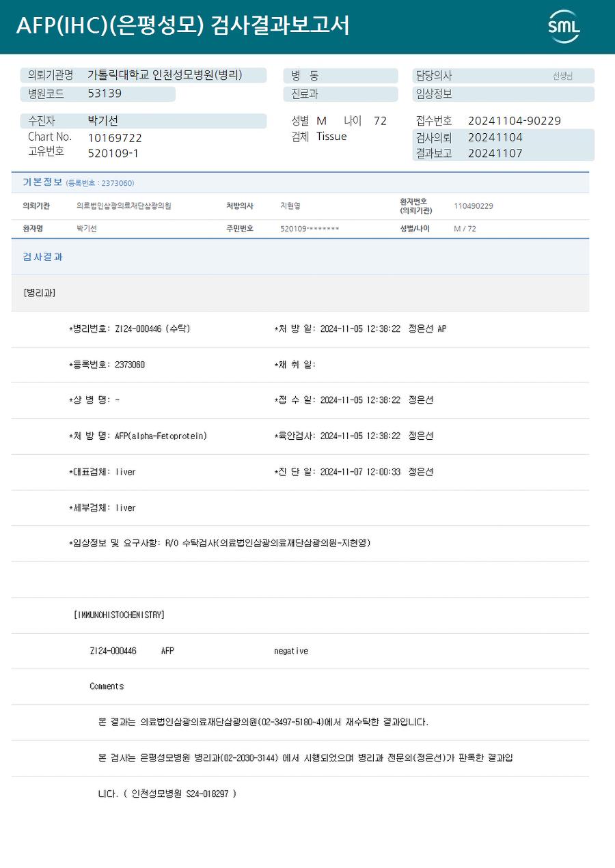
Task: Click the IMMUNOHISTOCHEMISTRY heading
Action: pyautogui.click(x=119, y=615)
